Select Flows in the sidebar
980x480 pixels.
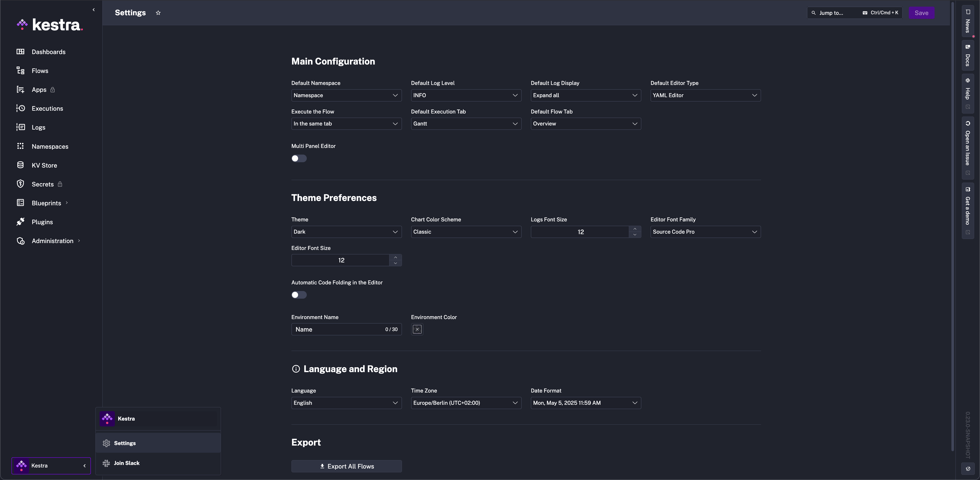click(40, 71)
